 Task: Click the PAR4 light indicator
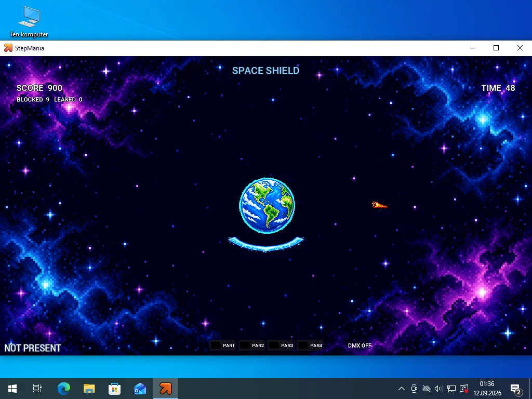point(310,345)
